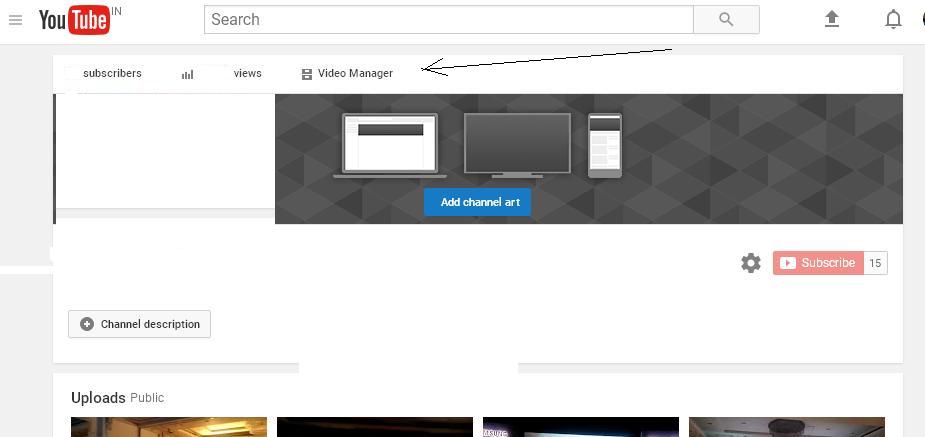This screenshot has height=437, width=925.
Task: Click the analytics bar chart icon
Action: [x=188, y=74]
